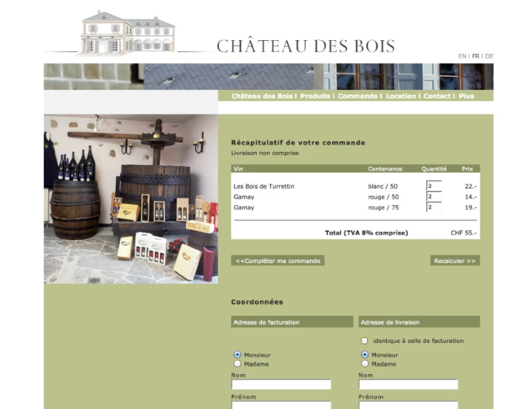Open the Château des Bois menu item
This screenshot has height=409, width=532.
click(x=262, y=96)
